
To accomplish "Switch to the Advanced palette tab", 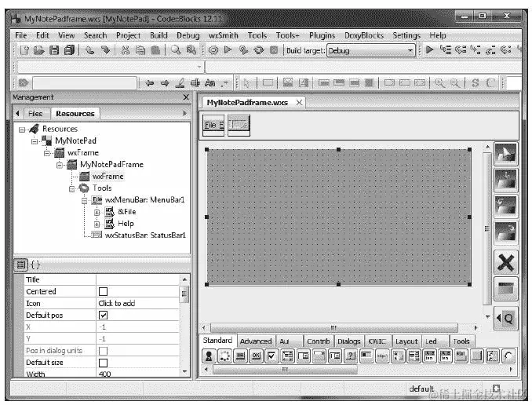I will pos(256,341).
